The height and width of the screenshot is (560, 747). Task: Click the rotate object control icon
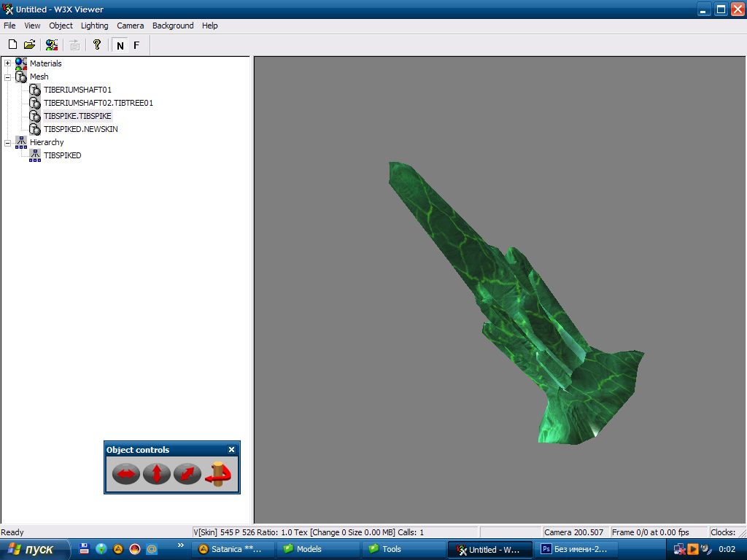(218, 474)
